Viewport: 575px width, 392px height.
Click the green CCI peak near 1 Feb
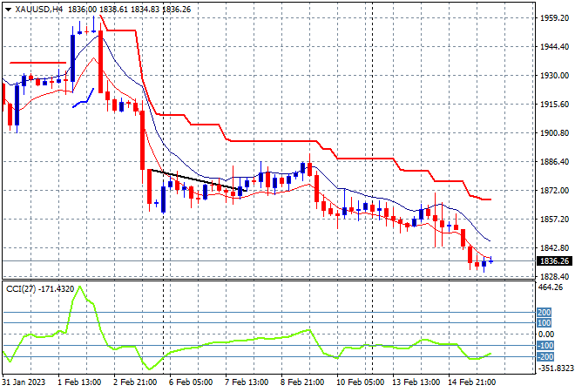point(80,287)
